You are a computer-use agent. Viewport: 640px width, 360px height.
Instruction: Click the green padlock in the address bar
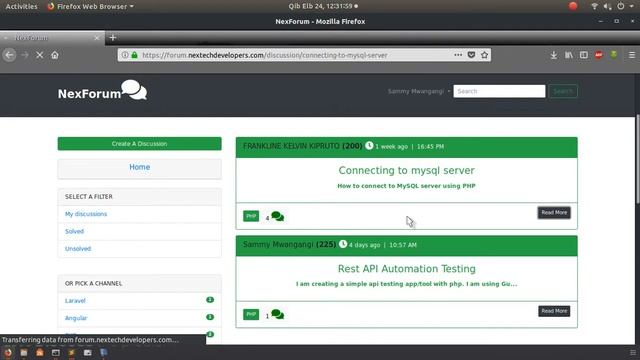point(134,55)
